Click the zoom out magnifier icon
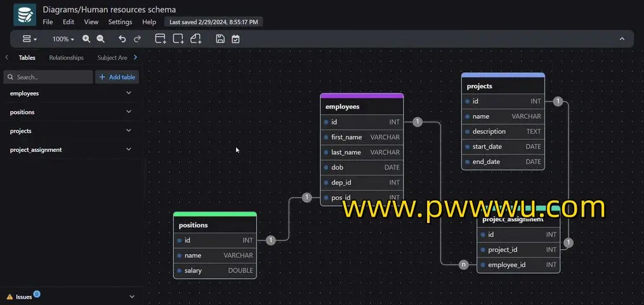Image resolution: width=644 pixels, height=305 pixels. [x=100, y=39]
